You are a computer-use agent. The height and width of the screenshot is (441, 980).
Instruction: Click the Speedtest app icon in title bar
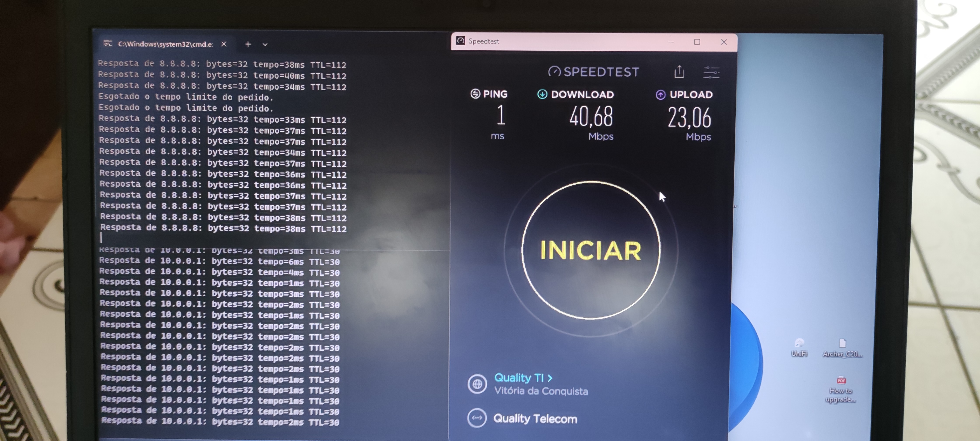coord(460,41)
